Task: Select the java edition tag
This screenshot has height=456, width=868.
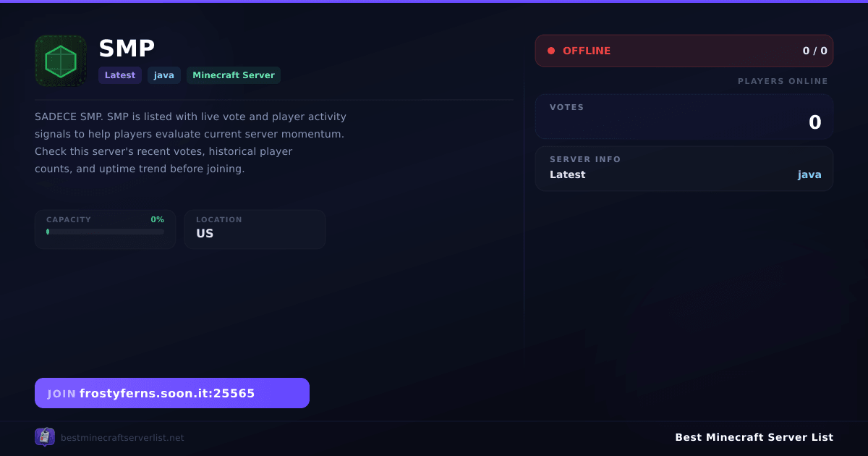Action: tap(164, 75)
